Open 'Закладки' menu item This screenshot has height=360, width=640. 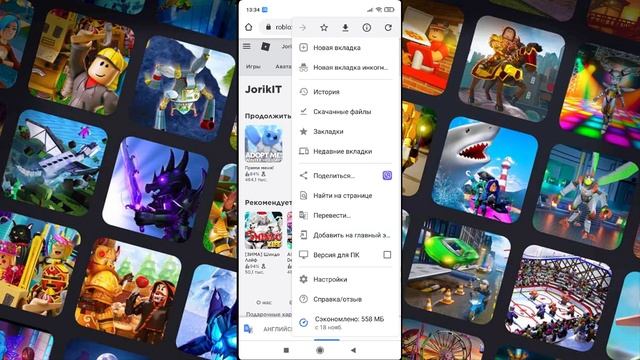tap(346, 131)
